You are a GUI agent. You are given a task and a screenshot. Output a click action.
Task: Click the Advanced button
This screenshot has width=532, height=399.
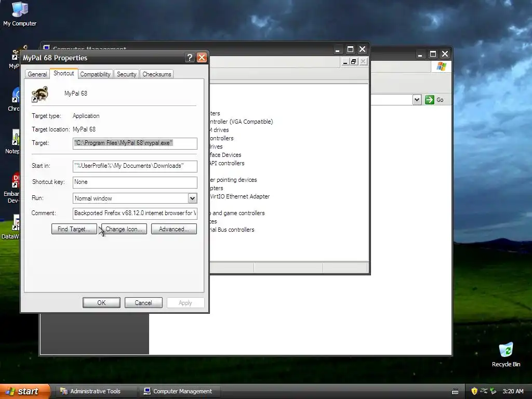174,229
